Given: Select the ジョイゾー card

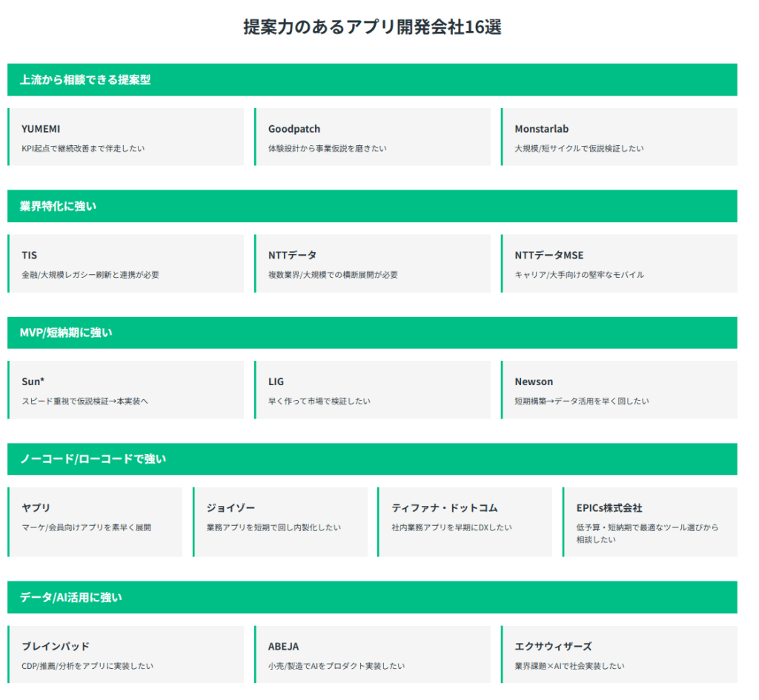Looking at the screenshot, I should [x=279, y=521].
